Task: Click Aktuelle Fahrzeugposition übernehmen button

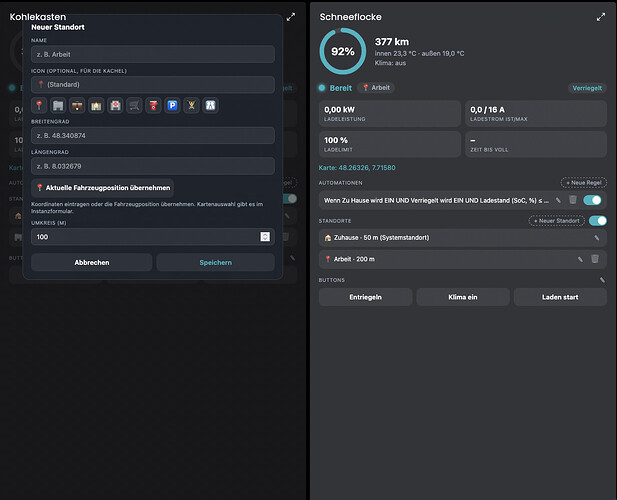Action: (x=103, y=188)
